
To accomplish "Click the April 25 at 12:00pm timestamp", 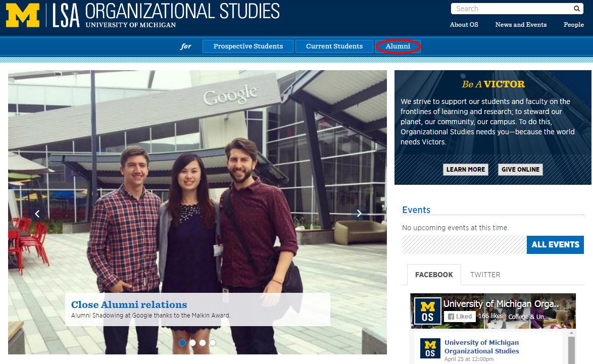I will click(469, 359).
